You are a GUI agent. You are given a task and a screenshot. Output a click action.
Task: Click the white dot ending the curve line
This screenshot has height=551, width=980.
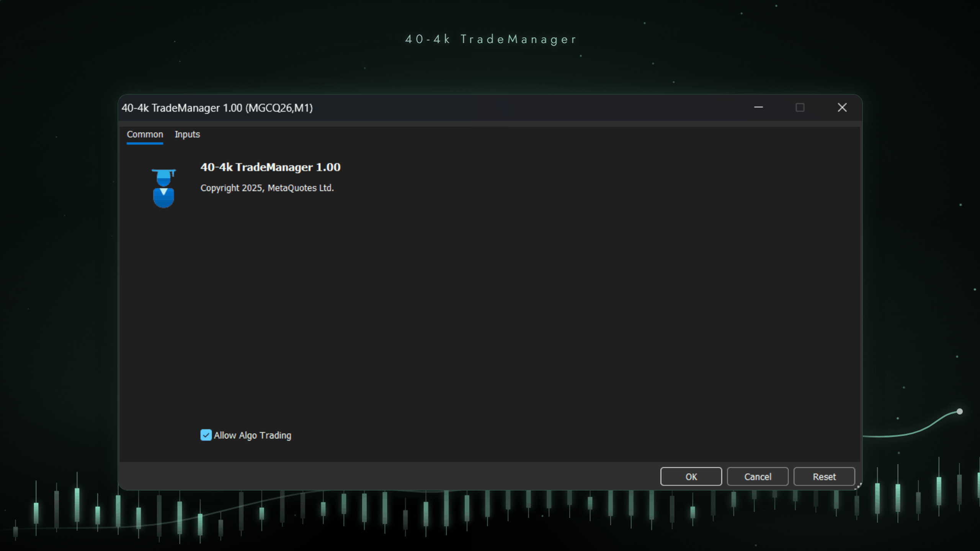(x=959, y=411)
